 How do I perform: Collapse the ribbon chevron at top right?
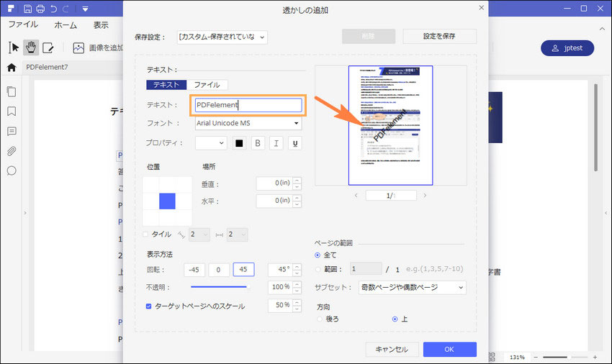(602, 29)
